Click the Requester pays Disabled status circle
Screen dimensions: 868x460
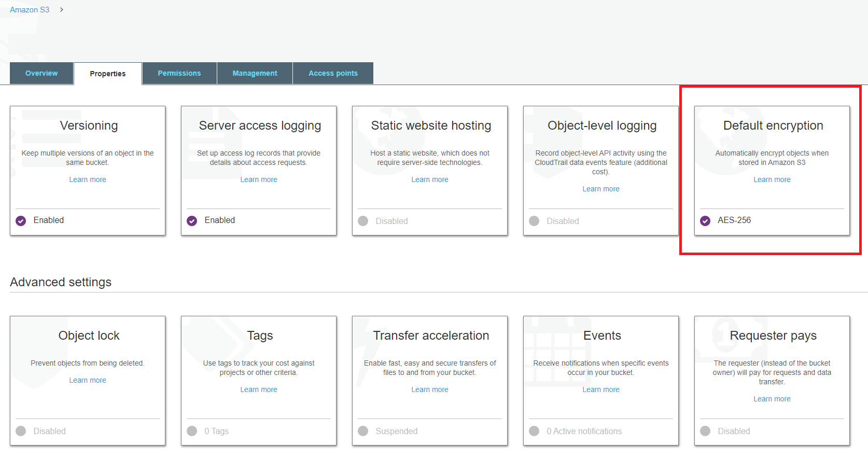click(705, 431)
